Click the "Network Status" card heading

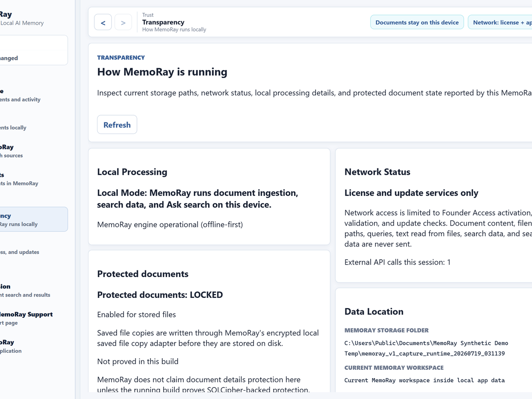(x=377, y=172)
